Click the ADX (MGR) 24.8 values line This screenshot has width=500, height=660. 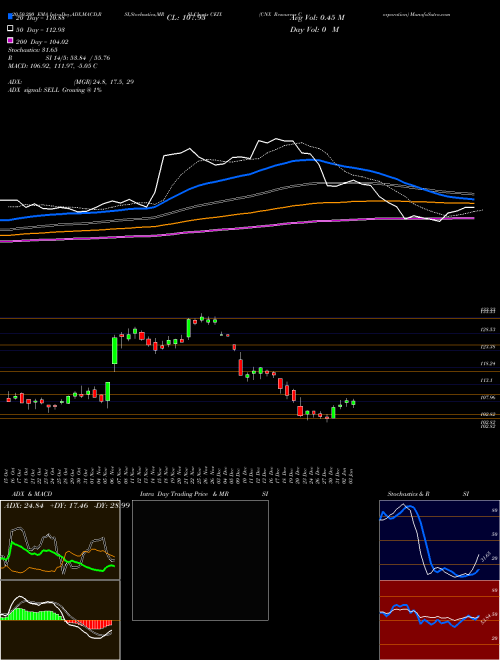[x=71, y=82]
